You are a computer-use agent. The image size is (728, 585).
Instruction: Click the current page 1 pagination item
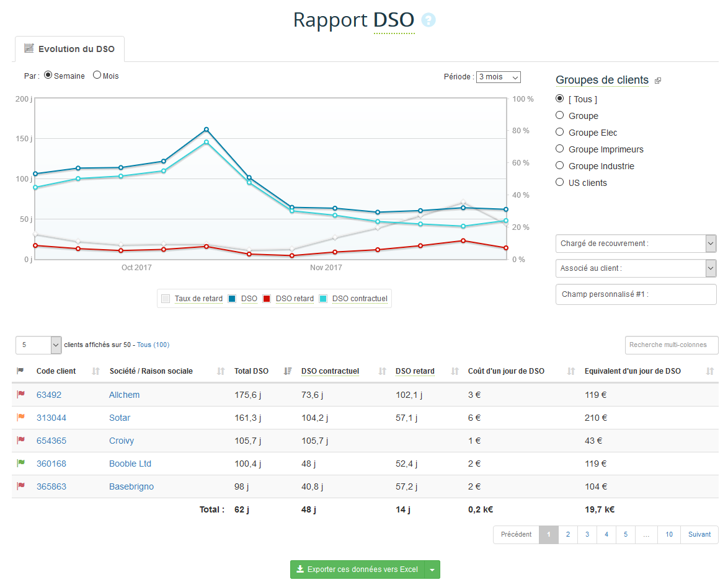(x=549, y=534)
